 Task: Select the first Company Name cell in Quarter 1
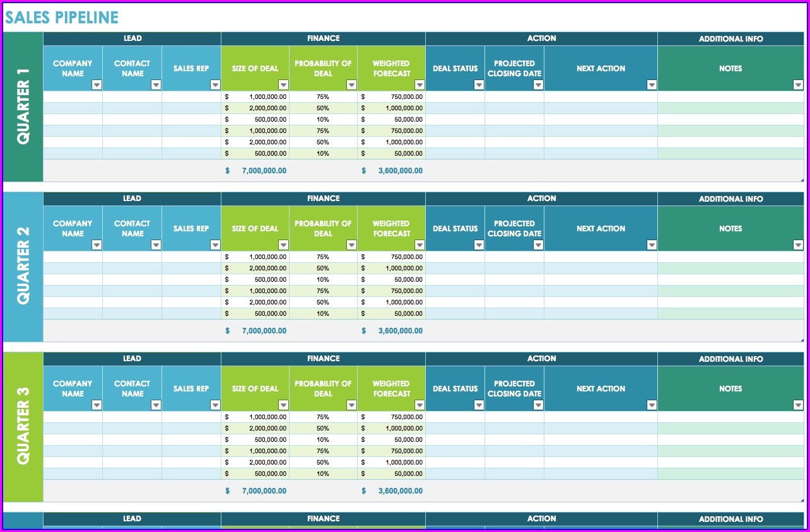tap(73, 97)
